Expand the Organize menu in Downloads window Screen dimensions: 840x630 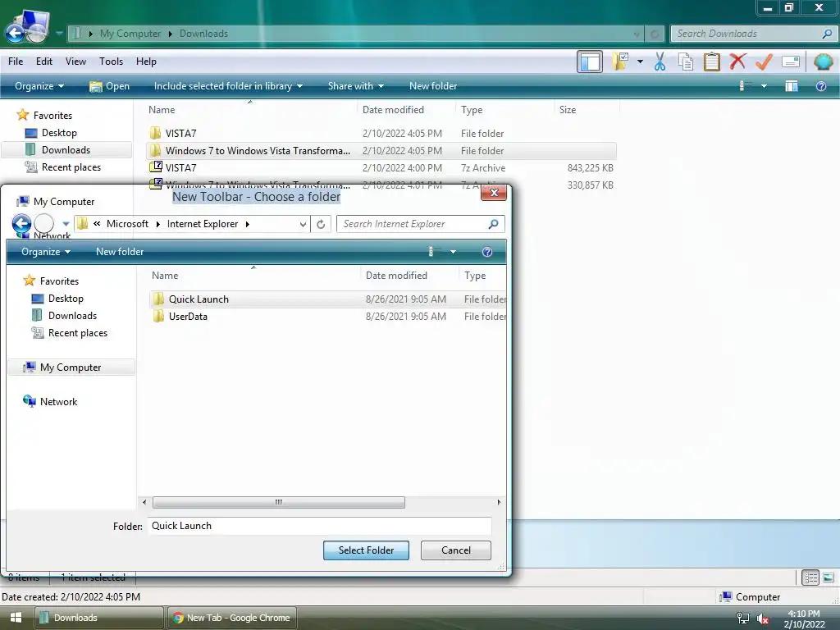click(x=39, y=85)
